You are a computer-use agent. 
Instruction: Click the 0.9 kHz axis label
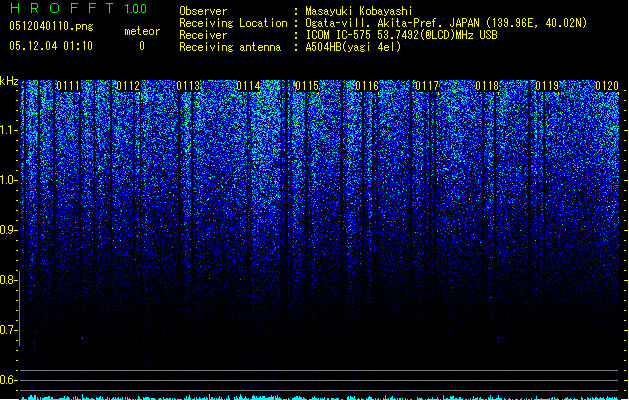coord(8,230)
